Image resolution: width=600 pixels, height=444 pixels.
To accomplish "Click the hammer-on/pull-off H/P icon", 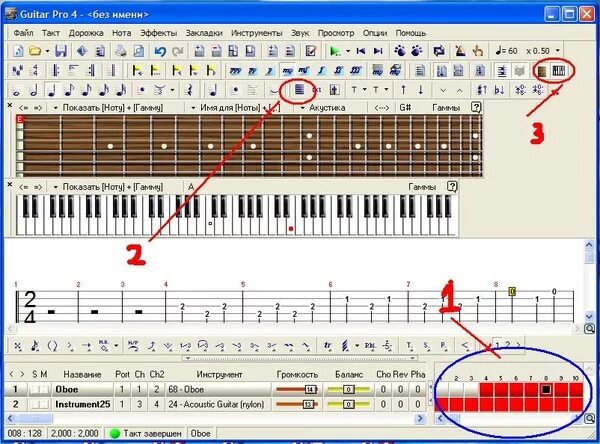I will (133, 345).
